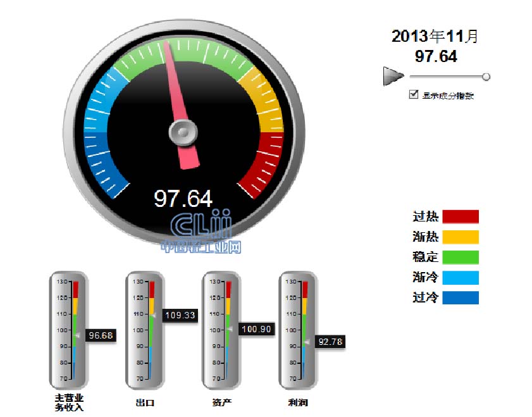The height and width of the screenshot is (417, 532).
Task: Click the light blue 渐冷 legend swatch
Action: 460,277
